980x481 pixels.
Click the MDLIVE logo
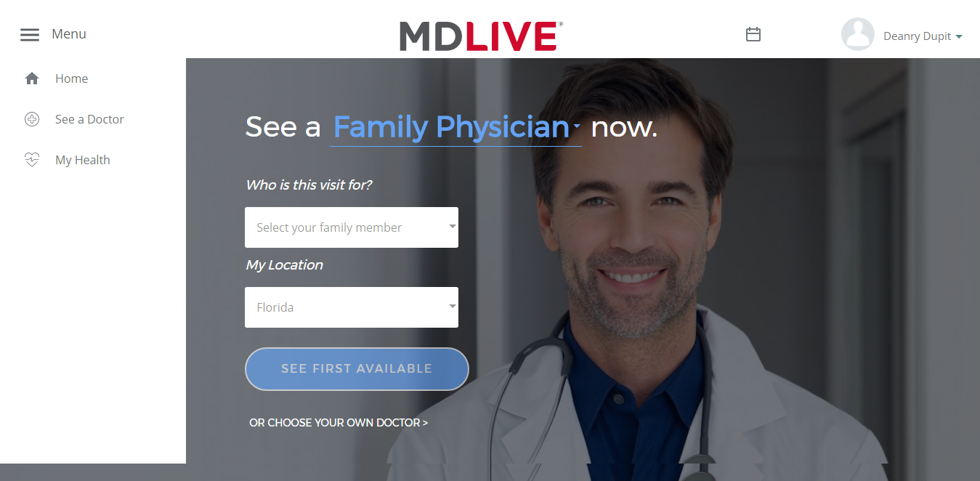tap(481, 36)
